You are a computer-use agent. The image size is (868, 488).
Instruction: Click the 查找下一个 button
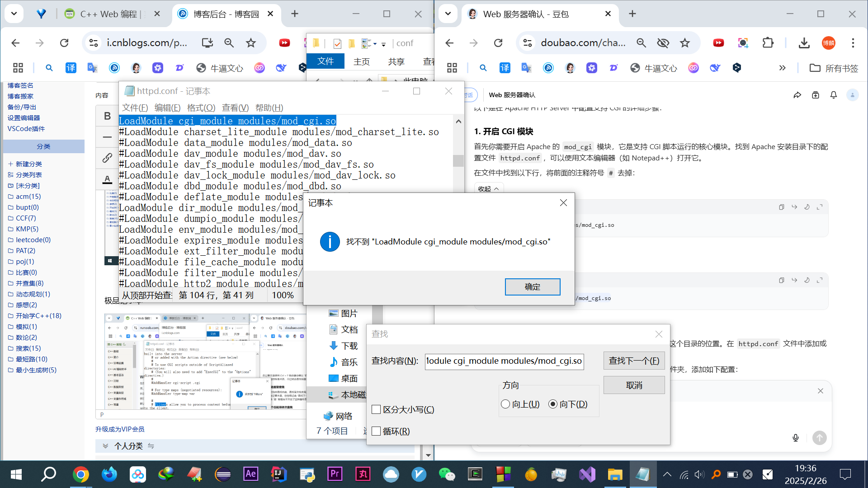pyautogui.click(x=634, y=361)
